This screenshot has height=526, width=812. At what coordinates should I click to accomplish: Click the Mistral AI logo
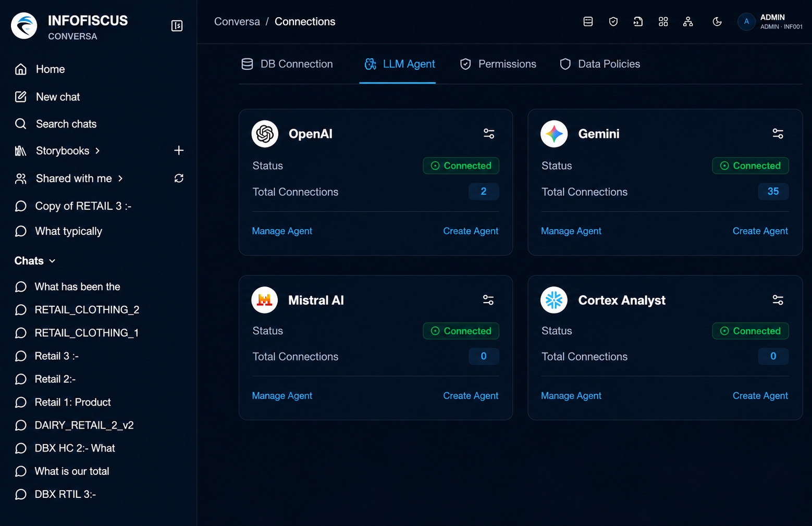coord(265,300)
